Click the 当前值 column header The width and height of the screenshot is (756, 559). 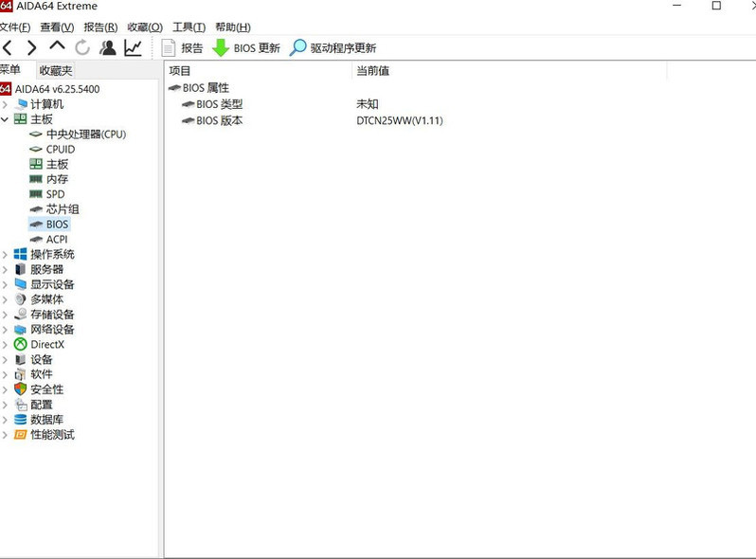pyautogui.click(x=372, y=71)
